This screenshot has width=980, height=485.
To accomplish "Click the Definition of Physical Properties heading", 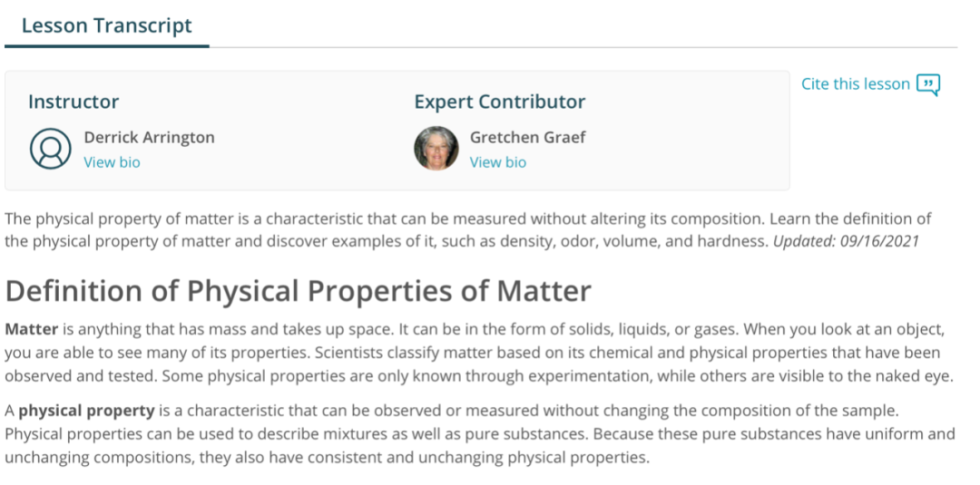I will click(299, 291).
